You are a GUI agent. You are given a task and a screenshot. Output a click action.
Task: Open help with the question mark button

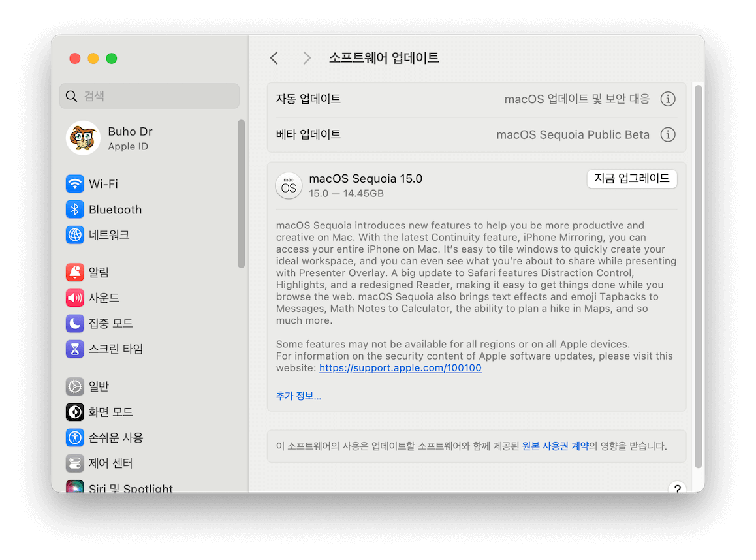tap(678, 488)
